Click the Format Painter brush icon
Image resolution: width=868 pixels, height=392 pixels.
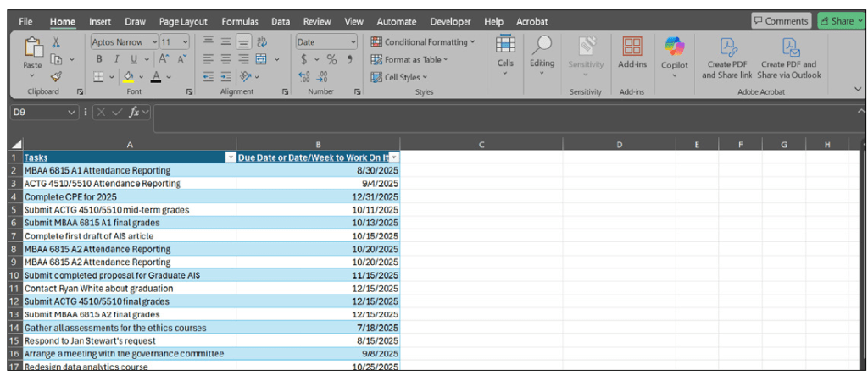pyautogui.click(x=56, y=76)
